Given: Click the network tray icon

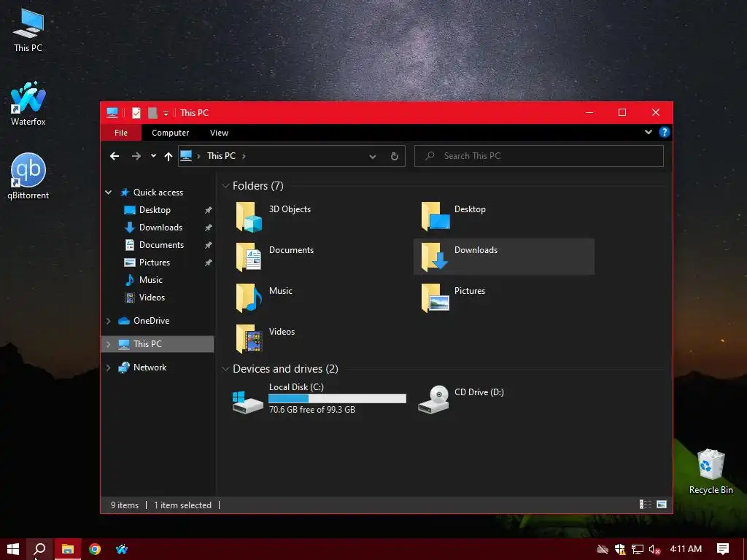Looking at the screenshot, I should click(x=638, y=550).
